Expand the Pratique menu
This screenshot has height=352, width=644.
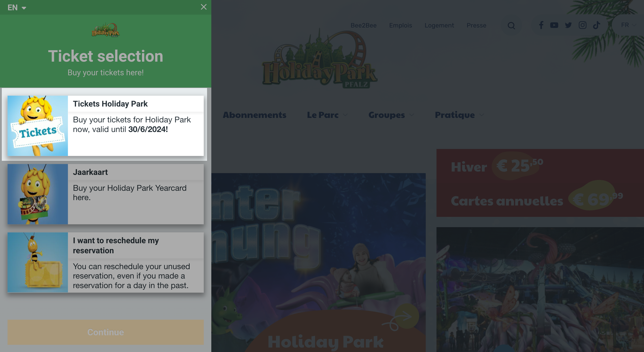(459, 115)
